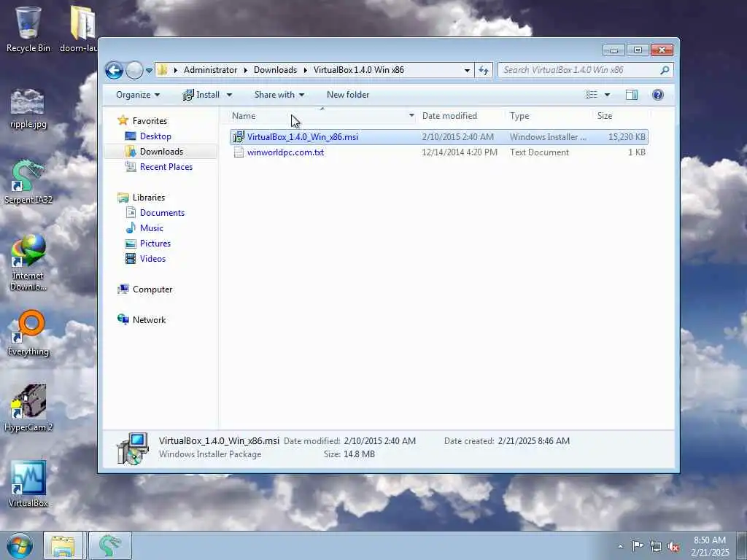Click installer thumbnail in details pane
The height and width of the screenshot is (560, 747).
[x=133, y=448]
